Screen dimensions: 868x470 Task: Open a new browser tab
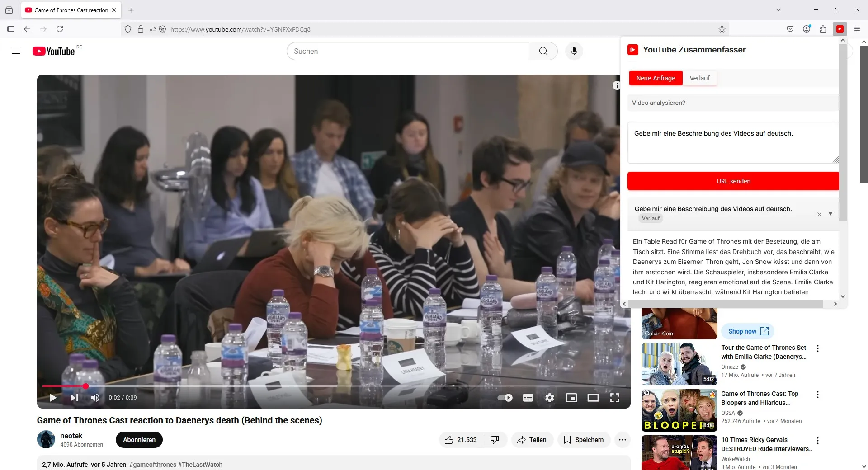click(x=131, y=10)
